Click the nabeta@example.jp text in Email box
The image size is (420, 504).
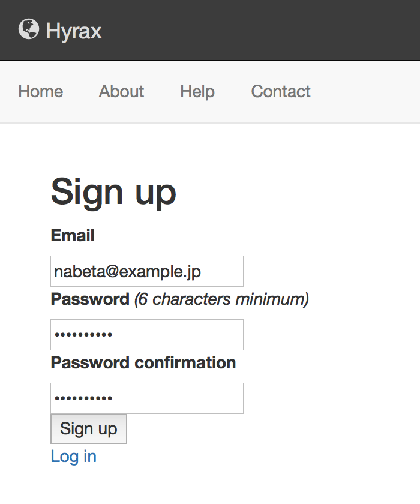(x=128, y=272)
